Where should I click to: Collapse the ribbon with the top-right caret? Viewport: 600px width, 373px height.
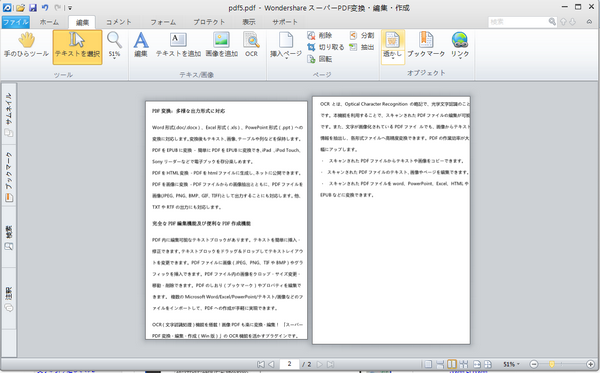tap(589, 22)
